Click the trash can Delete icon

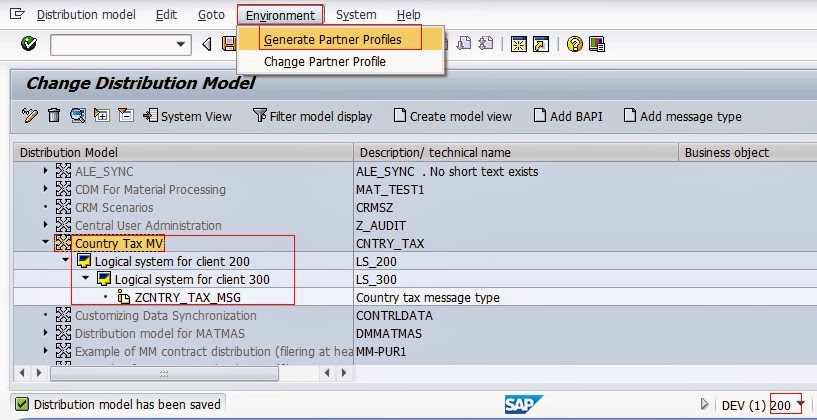(x=54, y=116)
